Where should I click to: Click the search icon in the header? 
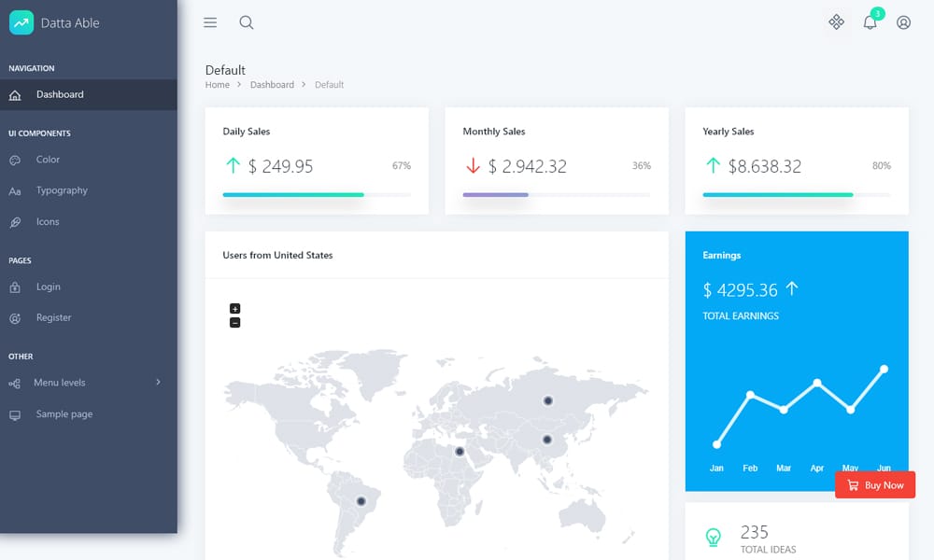point(246,22)
